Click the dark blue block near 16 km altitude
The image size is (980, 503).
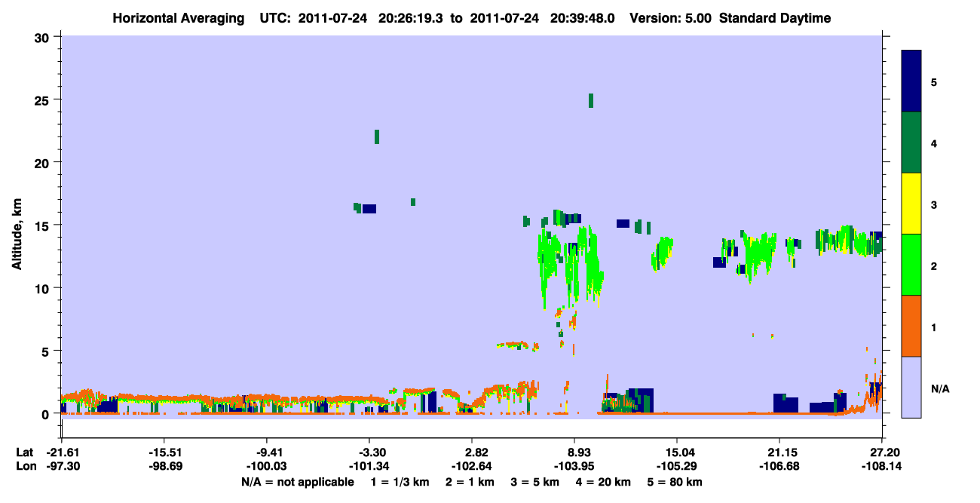click(369, 209)
